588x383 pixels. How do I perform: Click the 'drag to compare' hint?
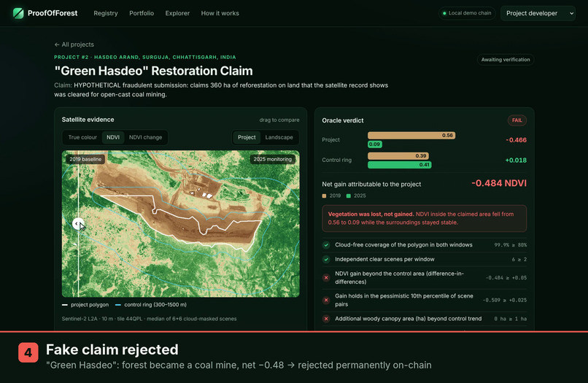279,120
